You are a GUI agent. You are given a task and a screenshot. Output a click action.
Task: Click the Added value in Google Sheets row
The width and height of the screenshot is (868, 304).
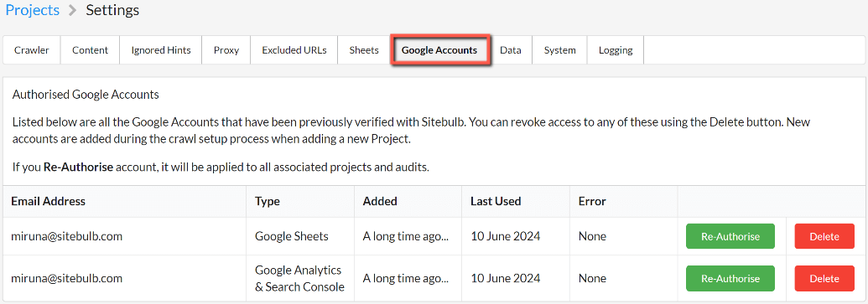pyautogui.click(x=406, y=236)
